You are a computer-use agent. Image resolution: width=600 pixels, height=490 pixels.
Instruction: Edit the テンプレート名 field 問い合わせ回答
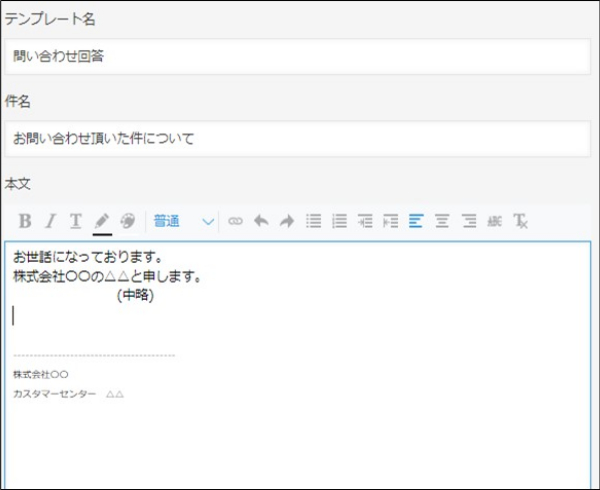click(x=297, y=57)
